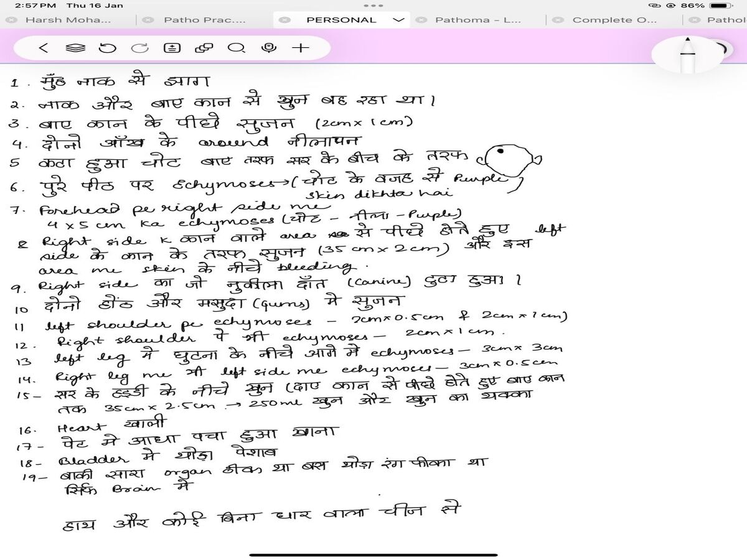Go back using the left chevron icon
747x560 pixels.
point(43,48)
